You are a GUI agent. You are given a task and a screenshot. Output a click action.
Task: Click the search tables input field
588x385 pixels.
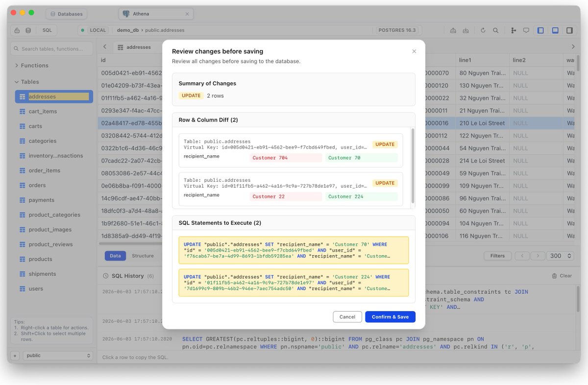52,48
